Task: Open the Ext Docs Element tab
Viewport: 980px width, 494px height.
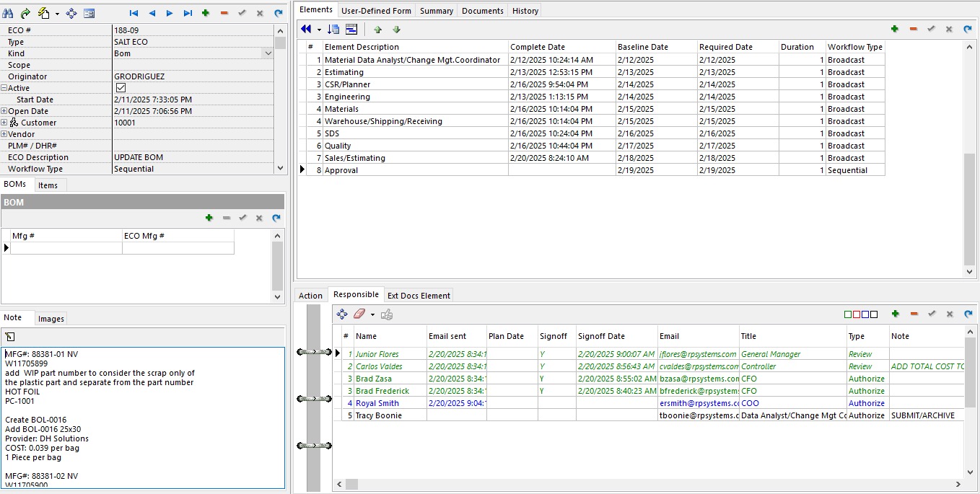Action: (x=419, y=295)
